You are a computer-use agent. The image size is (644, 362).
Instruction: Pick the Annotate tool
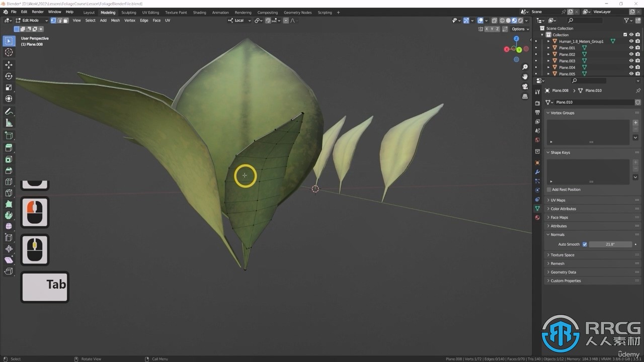point(9,112)
